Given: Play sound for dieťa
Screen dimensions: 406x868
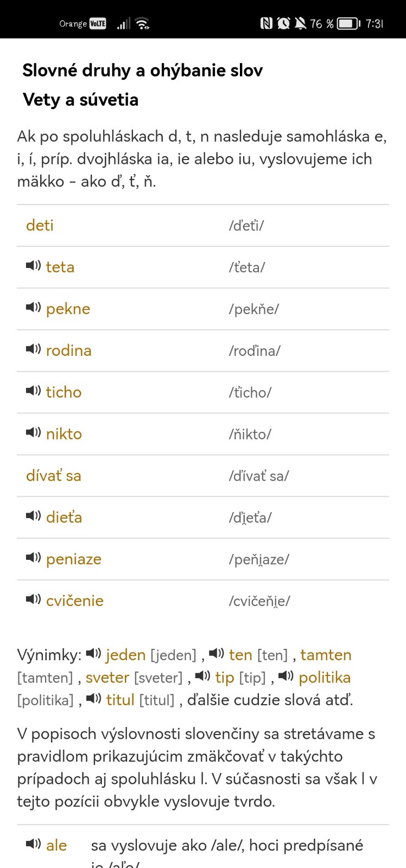Looking at the screenshot, I should (33, 516).
